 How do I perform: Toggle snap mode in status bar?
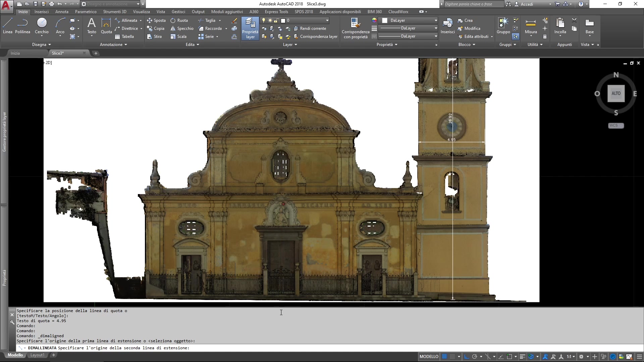click(452, 357)
